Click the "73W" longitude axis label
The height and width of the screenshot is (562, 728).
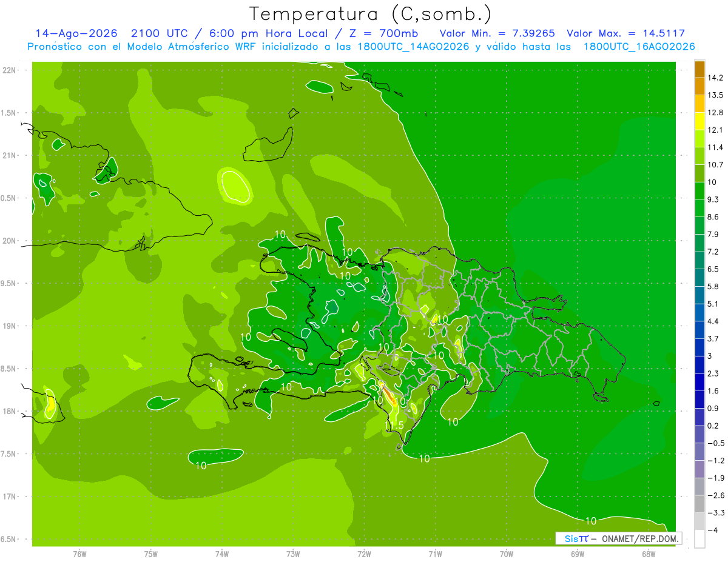click(293, 554)
